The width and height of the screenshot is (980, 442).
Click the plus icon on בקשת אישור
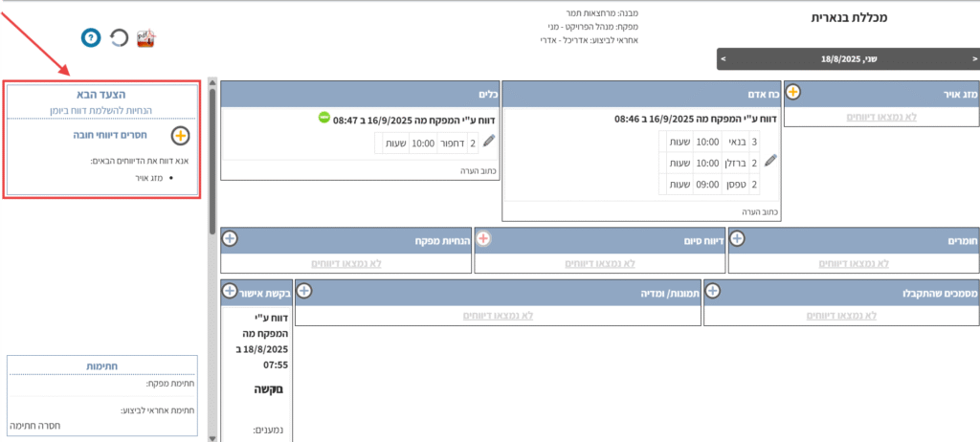tap(229, 290)
